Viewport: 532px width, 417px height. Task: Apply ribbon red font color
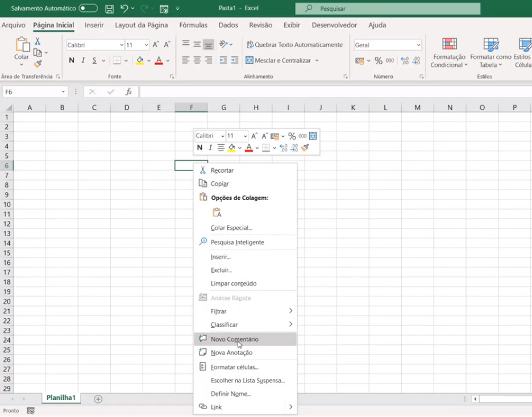159,61
